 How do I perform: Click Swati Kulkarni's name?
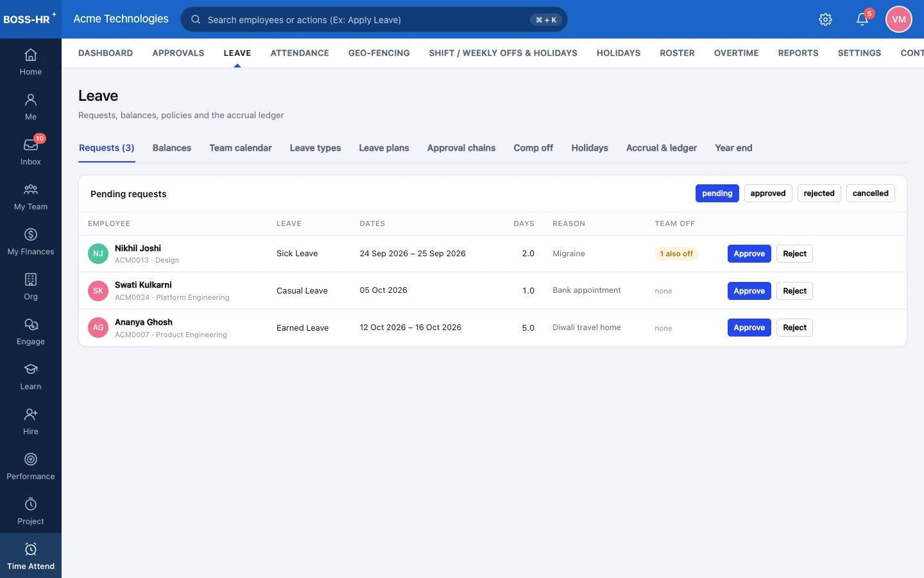[143, 285]
